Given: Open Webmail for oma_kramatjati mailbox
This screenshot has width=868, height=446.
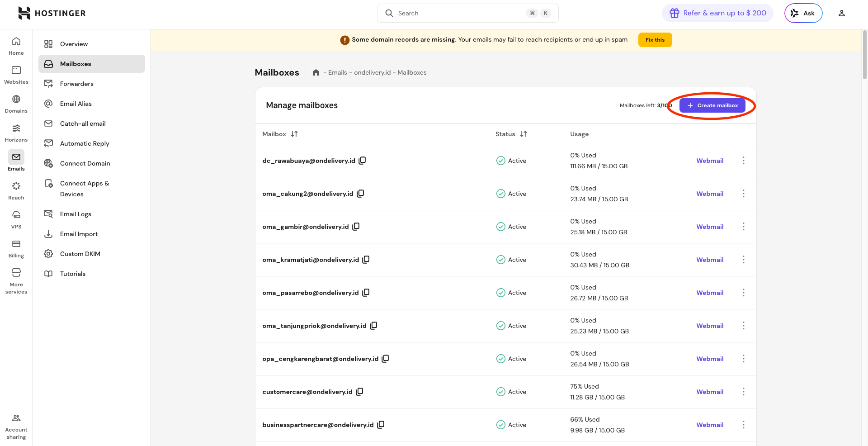Looking at the screenshot, I should point(709,260).
